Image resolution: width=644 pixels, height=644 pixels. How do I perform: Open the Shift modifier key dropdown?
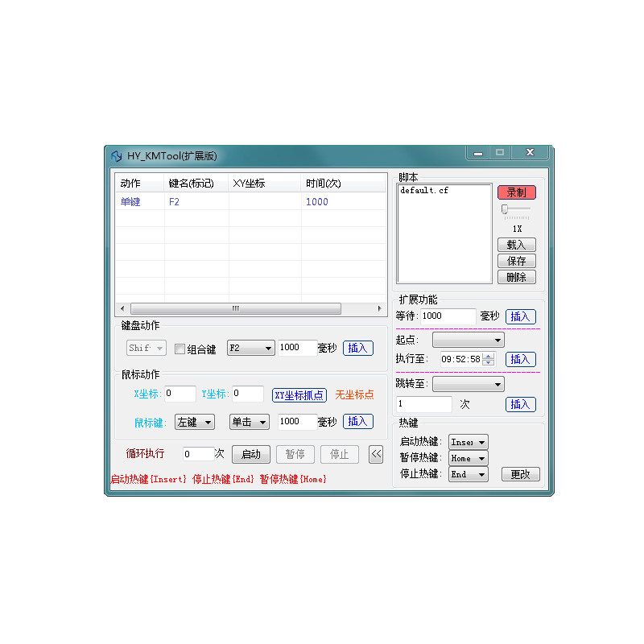tap(147, 349)
